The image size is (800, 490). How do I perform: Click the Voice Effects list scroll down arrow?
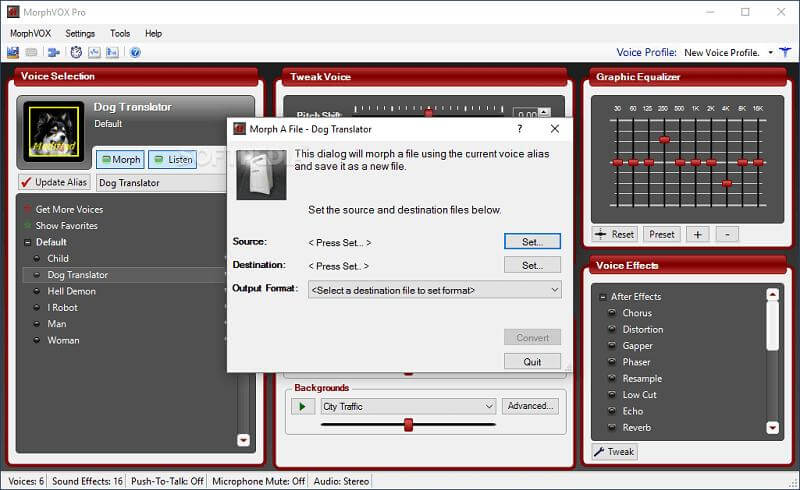tap(772, 428)
